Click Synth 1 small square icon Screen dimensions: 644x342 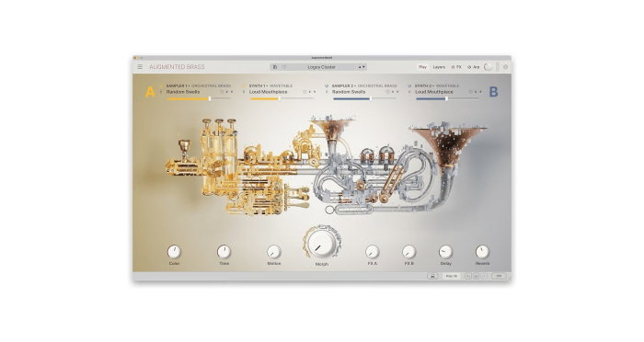(x=305, y=92)
